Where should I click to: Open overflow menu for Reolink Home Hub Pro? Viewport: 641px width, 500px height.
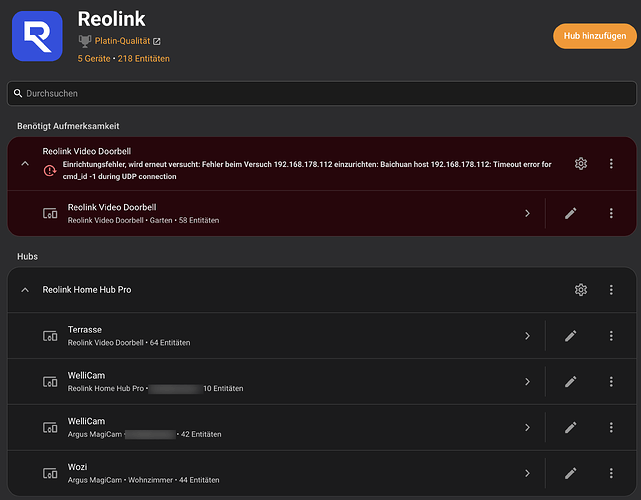611,290
